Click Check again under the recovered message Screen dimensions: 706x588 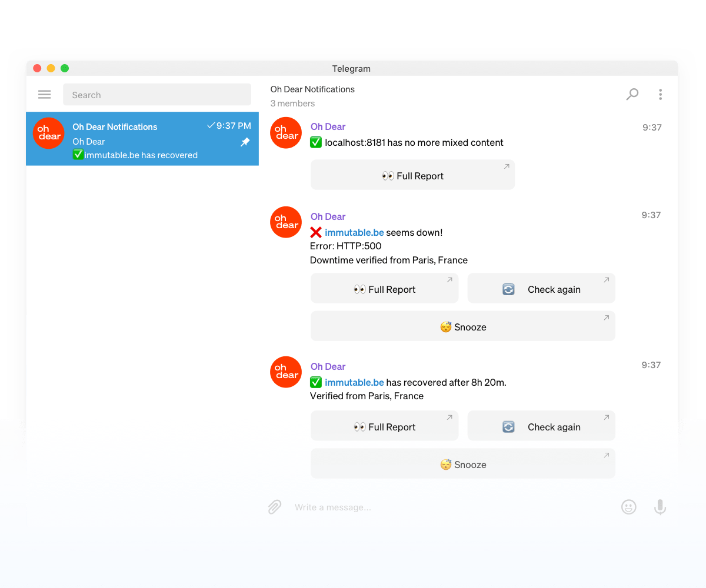coord(541,426)
